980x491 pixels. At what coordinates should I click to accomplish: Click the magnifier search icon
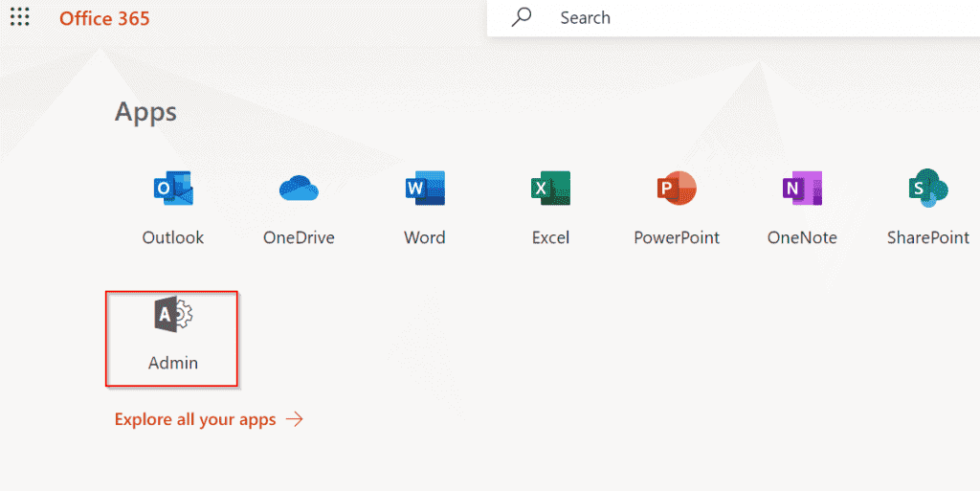522,17
